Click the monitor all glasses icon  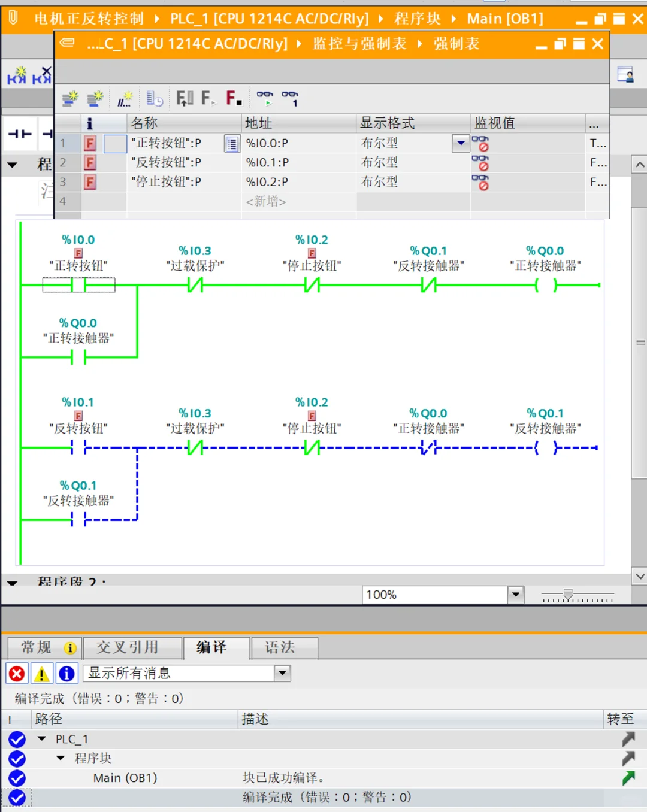pos(265,98)
